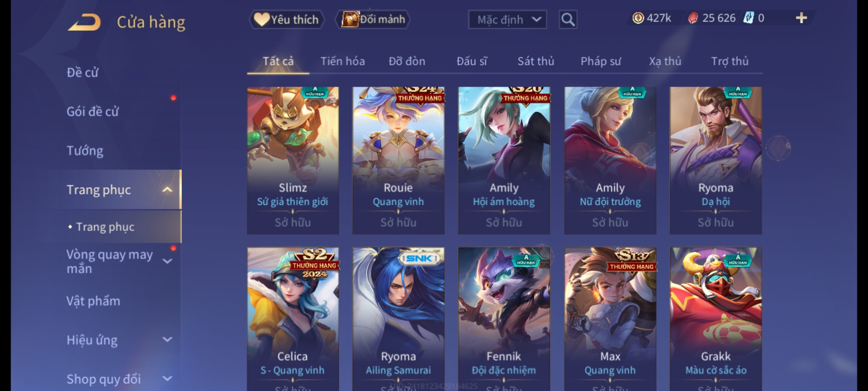Open Đổi mảnh fragment exchange button
Screen dimensions: 868x391
click(x=373, y=20)
